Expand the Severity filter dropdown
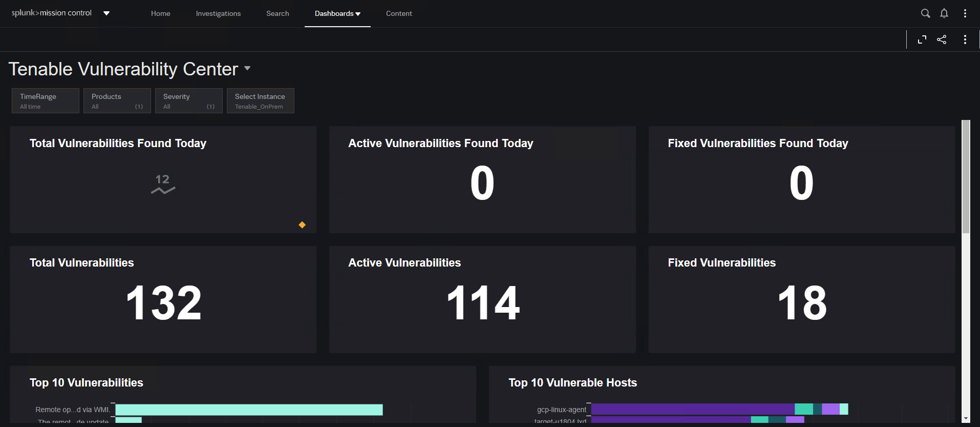This screenshot has height=427, width=980. 188,100
